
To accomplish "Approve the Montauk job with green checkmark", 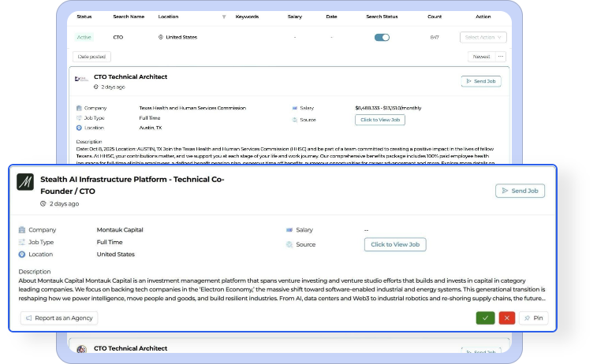I will tap(485, 318).
